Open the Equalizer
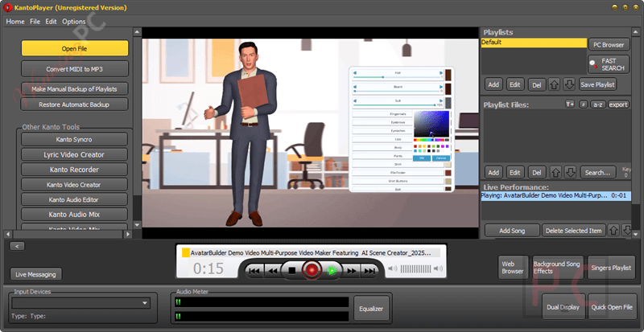644x332 pixels. pyautogui.click(x=371, y=309)
